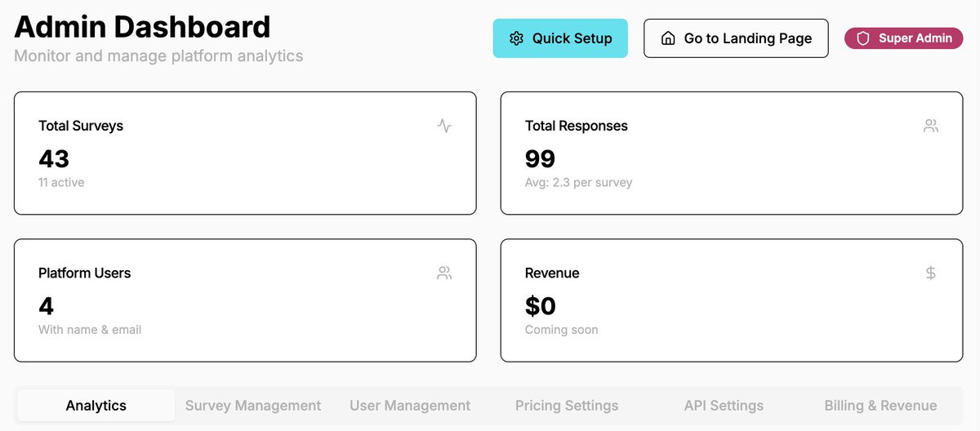Open the API Settings tab
The image size is (980, 431).
tap(724, 406)
